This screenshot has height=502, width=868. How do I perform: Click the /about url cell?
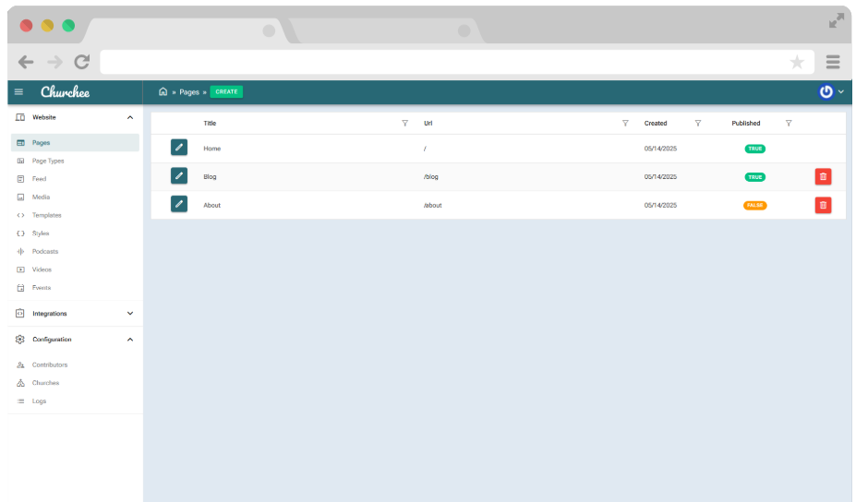432,206
